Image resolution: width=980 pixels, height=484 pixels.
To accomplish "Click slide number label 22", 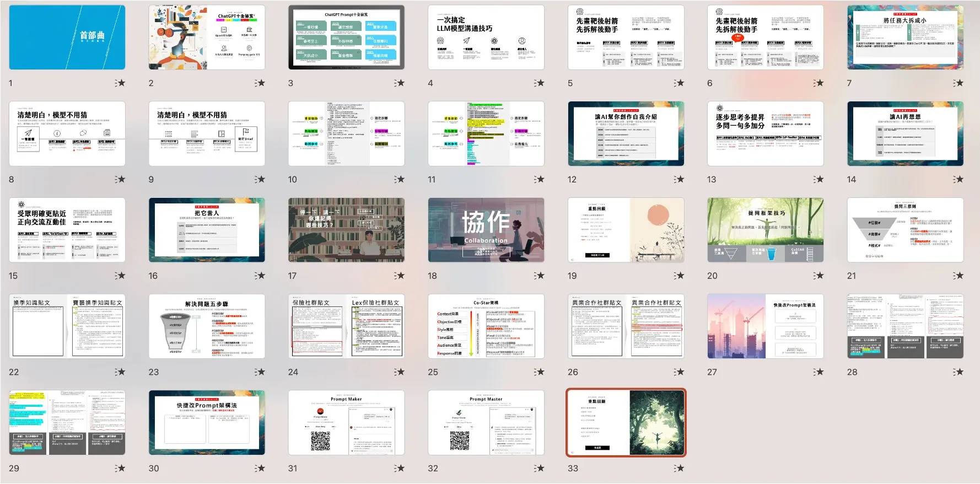I will [x=14, y=372].
